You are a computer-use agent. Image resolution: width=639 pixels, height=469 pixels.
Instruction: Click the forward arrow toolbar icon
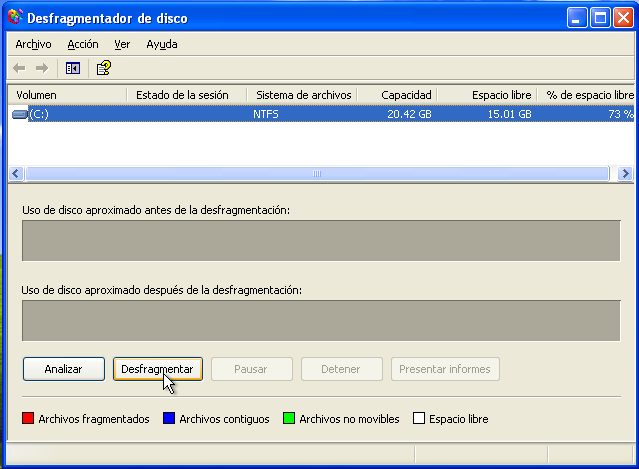(x=42, y=68)
